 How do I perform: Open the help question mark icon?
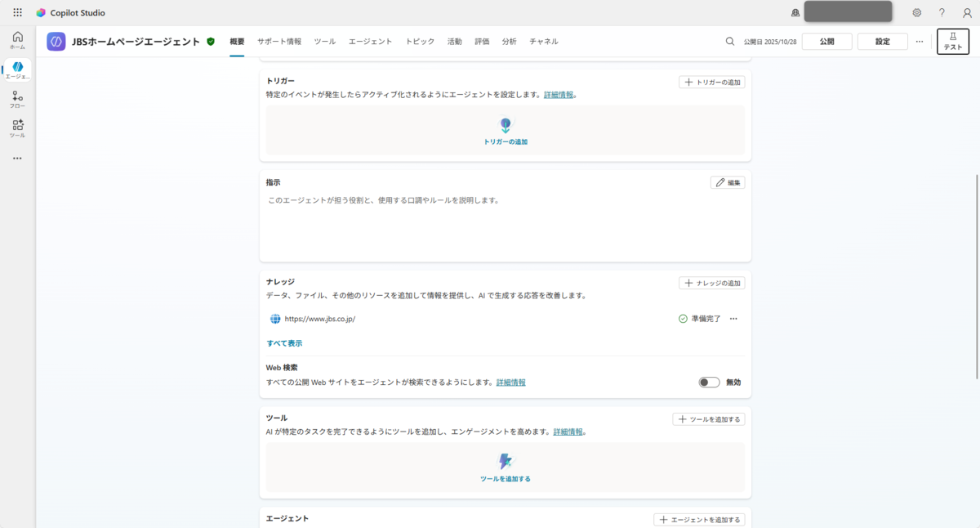point(942,12)
